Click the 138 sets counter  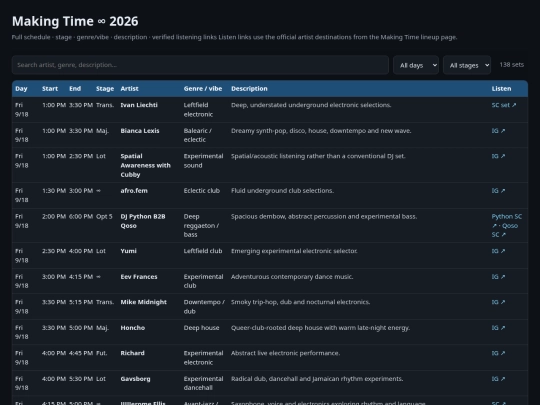point(511,65)
